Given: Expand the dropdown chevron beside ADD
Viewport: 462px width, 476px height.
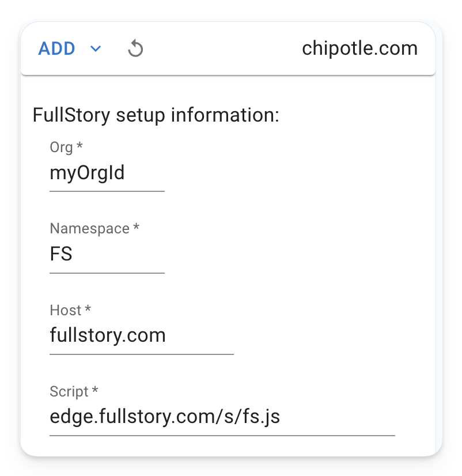Looking at the screenshot, I should tap(96, 48).
